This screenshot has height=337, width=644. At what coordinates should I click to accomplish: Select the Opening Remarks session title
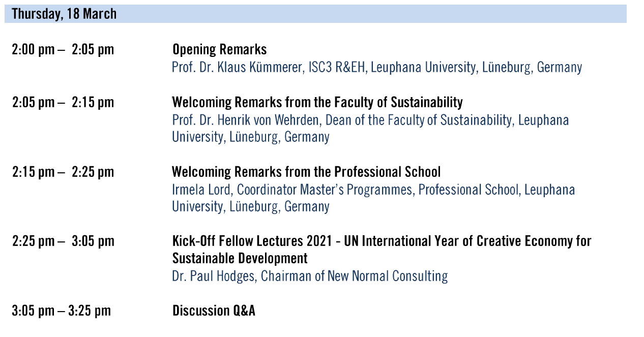click(219, 50)
